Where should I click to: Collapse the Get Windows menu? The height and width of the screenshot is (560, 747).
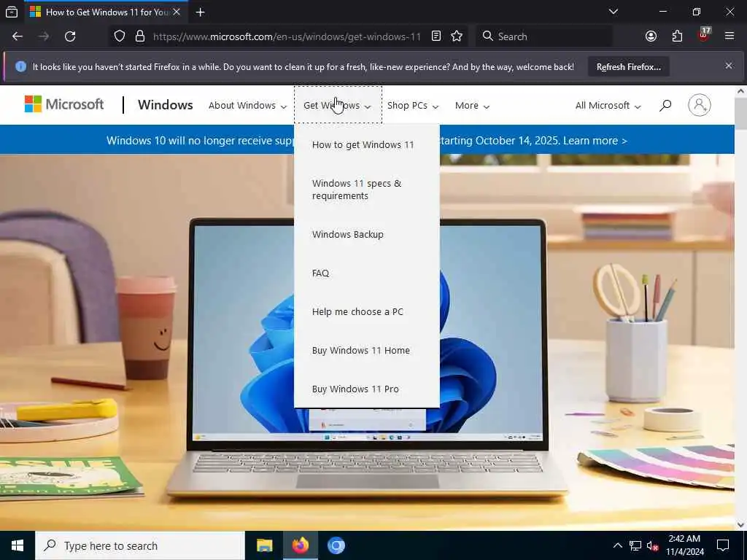338,105
